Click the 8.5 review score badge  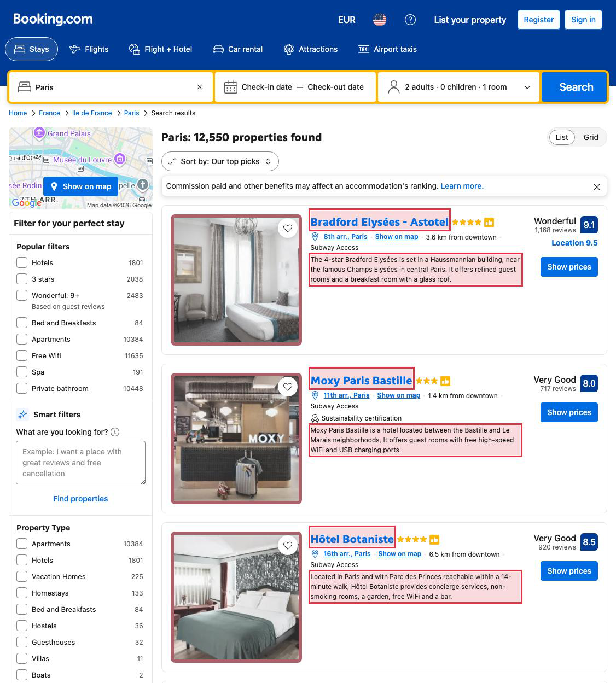[x=589, y=542]
